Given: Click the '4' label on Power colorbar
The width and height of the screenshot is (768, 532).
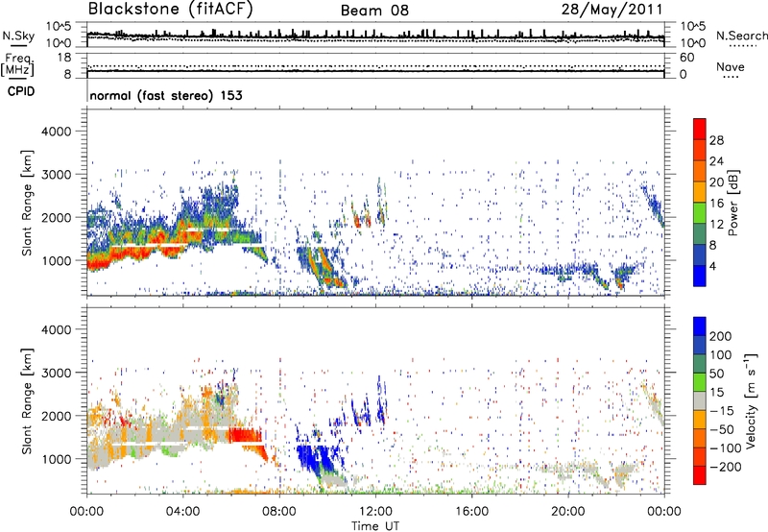Looking at the screenshot, I should [712, 266].
